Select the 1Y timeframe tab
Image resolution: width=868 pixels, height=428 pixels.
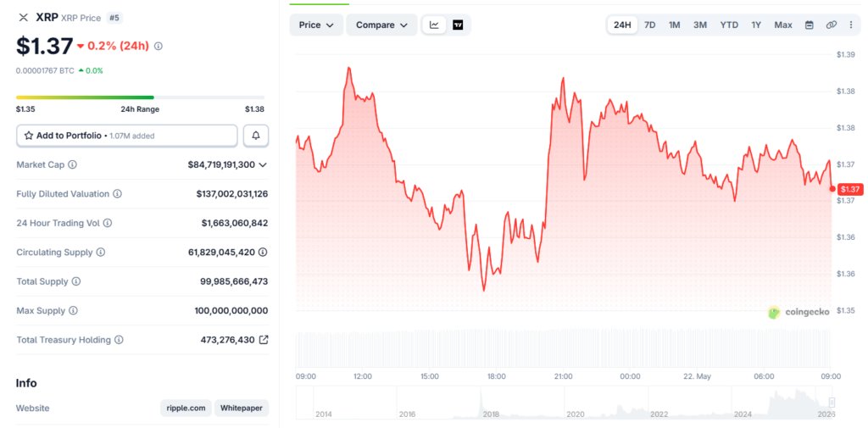coord(756,25)
